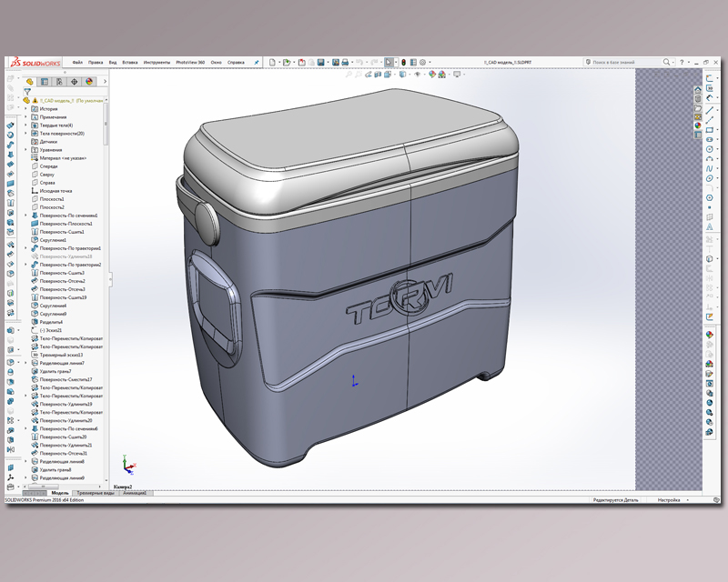Select the Circle sketch tool
This screenshot has height=582, width=728.
[710, 149]
